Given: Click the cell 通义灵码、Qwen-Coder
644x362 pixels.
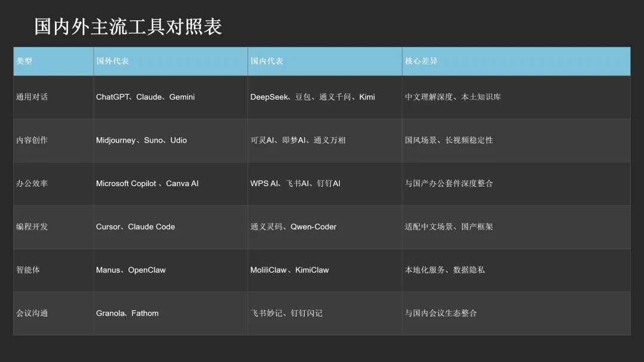Looking at the screenshot, I should (325, 227).
